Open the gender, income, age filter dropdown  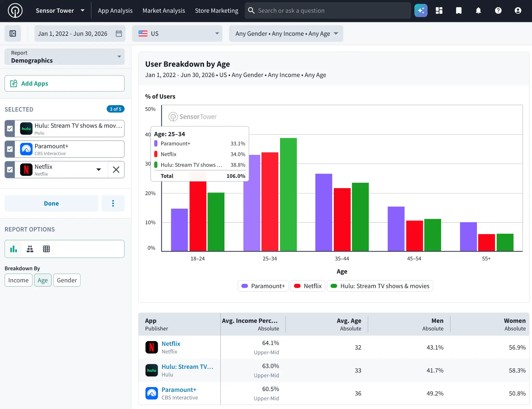coord(286,33)
